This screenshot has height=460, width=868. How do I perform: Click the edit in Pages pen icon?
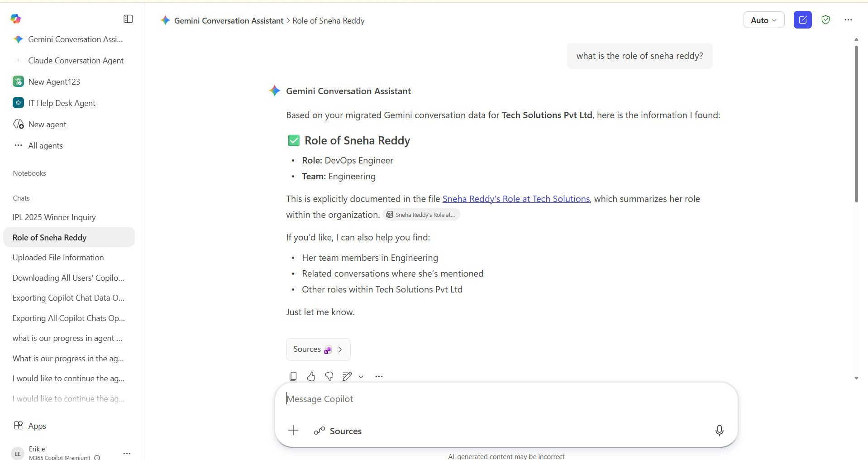click(x=347, y=376)
